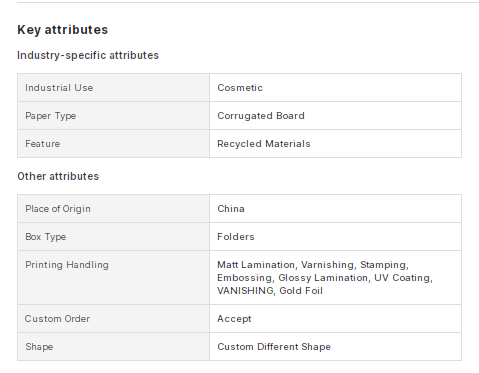Click the Shape row label
This screenshot has height=373, width=479.
[x=39, y=347]
